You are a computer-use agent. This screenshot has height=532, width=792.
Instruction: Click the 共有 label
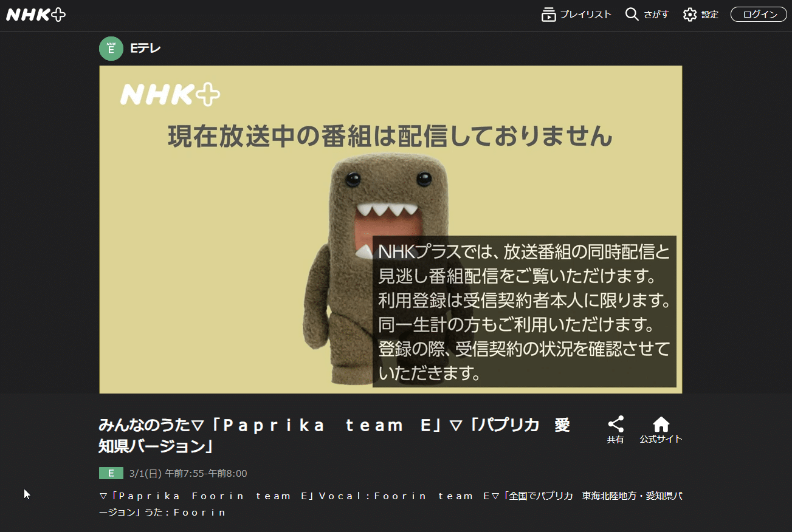(x=616, y=439)
